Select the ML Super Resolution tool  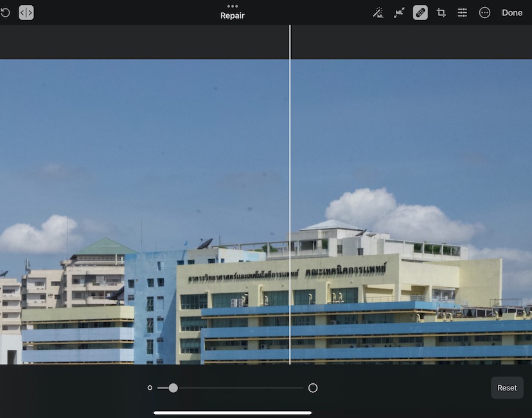(399, 13)
